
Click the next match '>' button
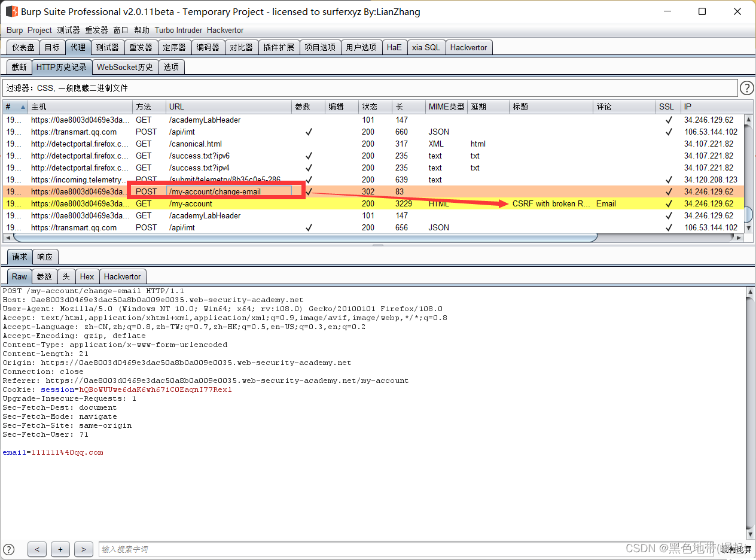pos(84,549)
